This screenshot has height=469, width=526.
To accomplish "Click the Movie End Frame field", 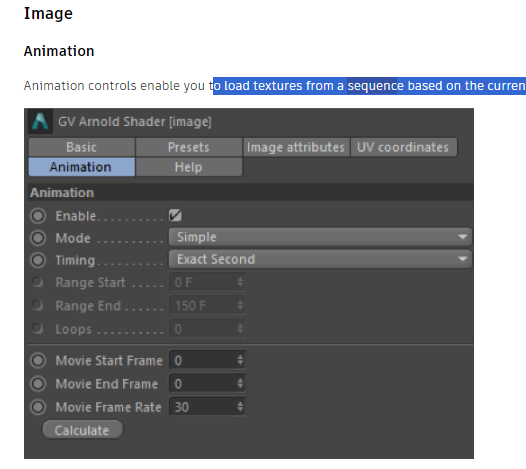I will click(207, 383).
